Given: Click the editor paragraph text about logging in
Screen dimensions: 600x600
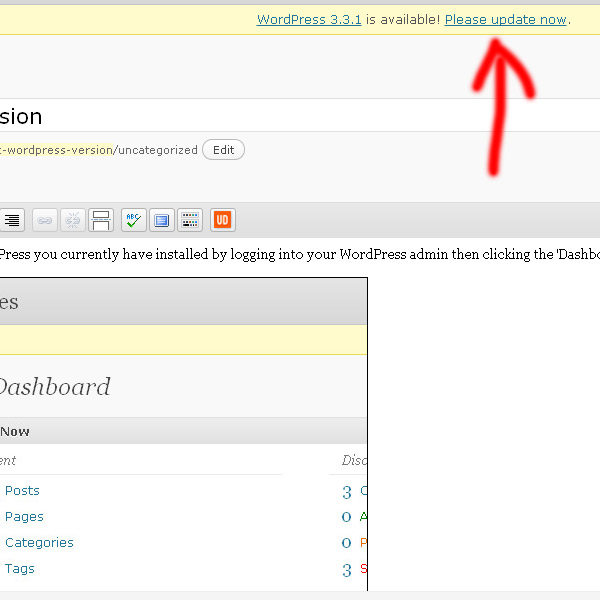Looking at the screenshot, I should click(x=300, y=254).
